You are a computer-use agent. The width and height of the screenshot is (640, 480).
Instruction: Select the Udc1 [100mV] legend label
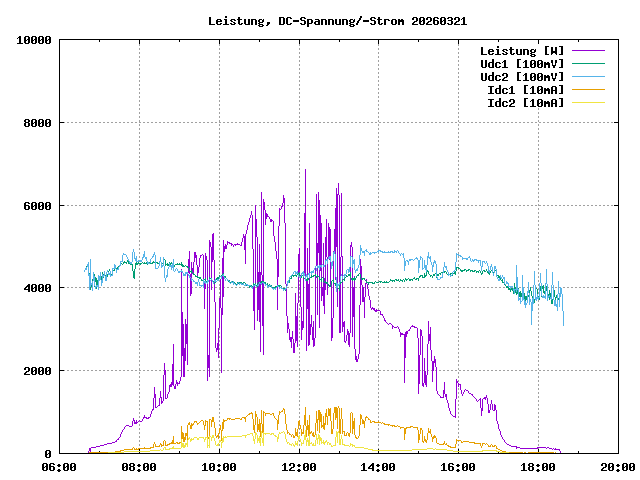[521, 64]
